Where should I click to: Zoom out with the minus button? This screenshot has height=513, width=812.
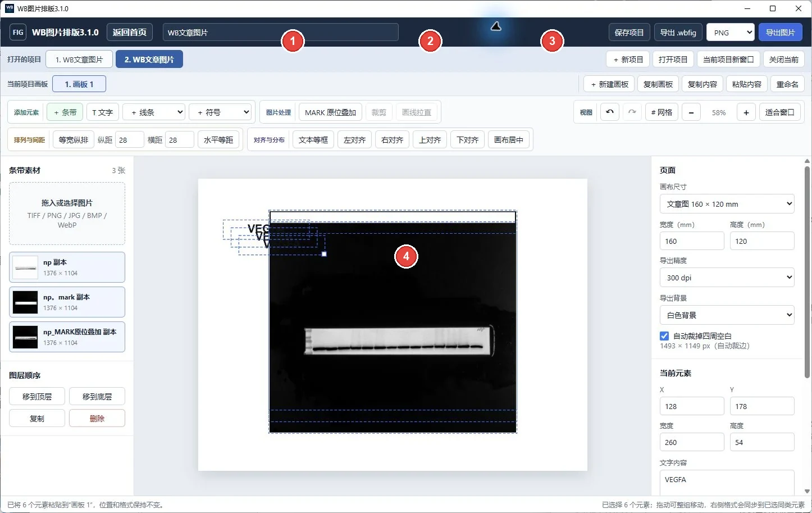691,112
